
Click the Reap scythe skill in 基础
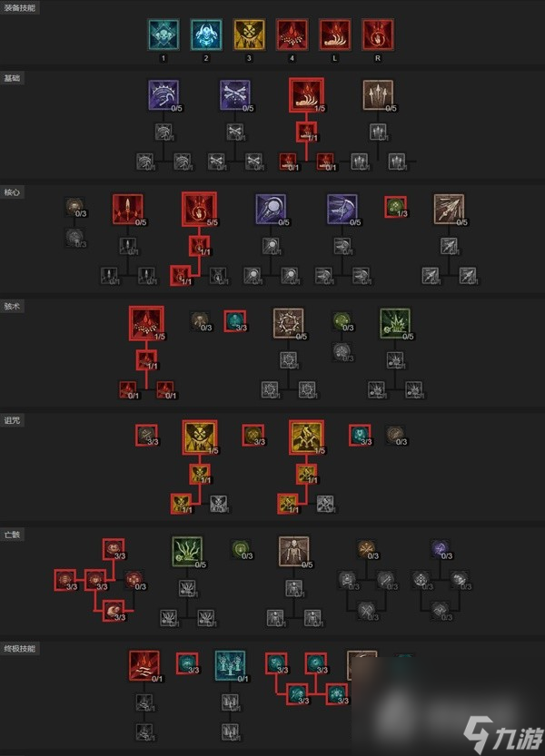coord(163,95)
